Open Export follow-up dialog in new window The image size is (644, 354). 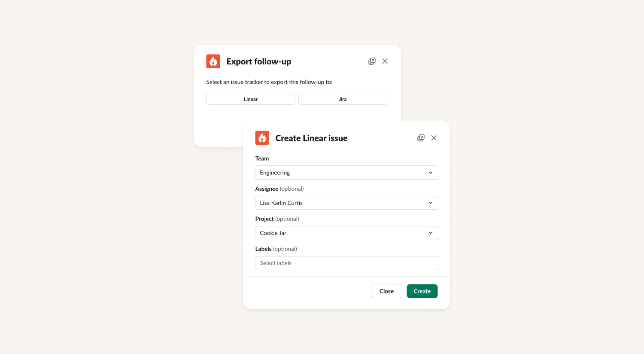point(372,61)
